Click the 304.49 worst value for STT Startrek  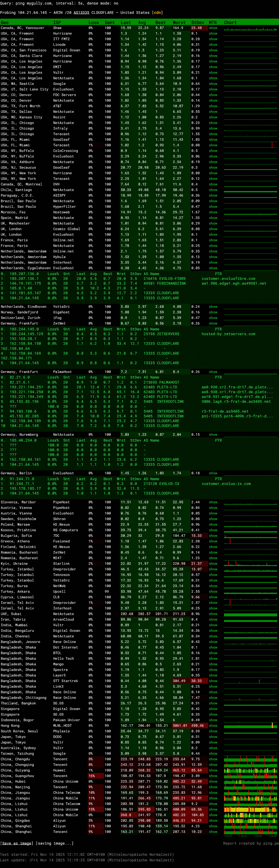(179, 681)
